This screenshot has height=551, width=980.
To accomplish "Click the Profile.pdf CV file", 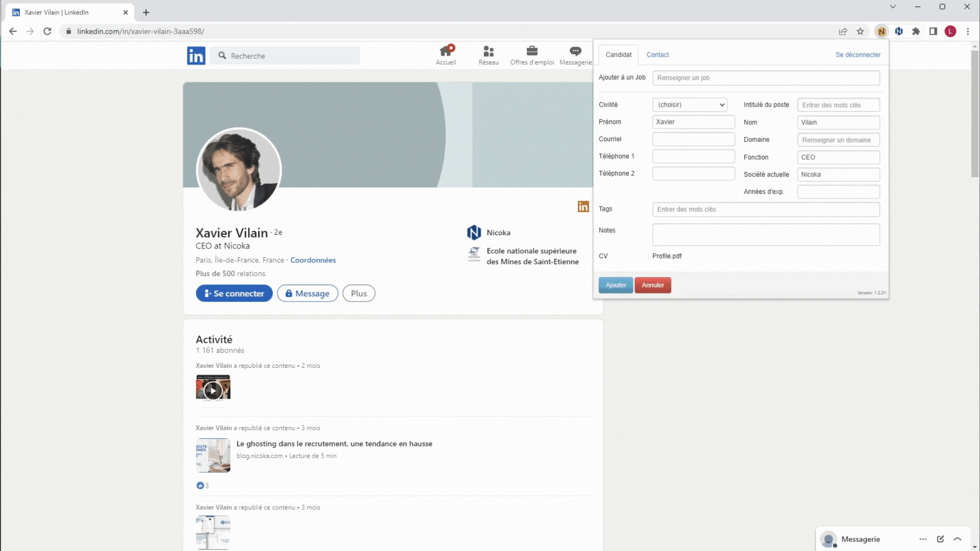I will (x=667, y=256).
